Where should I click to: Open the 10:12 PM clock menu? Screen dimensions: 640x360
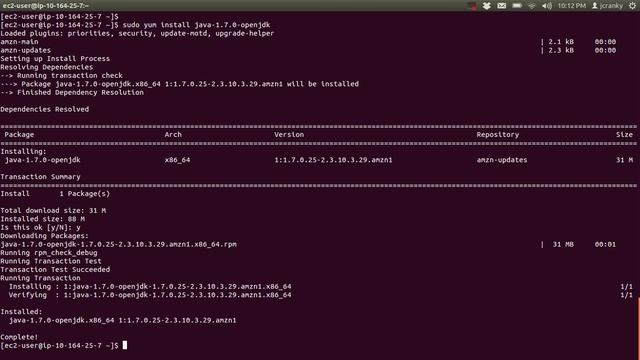[x=571, y=6]
